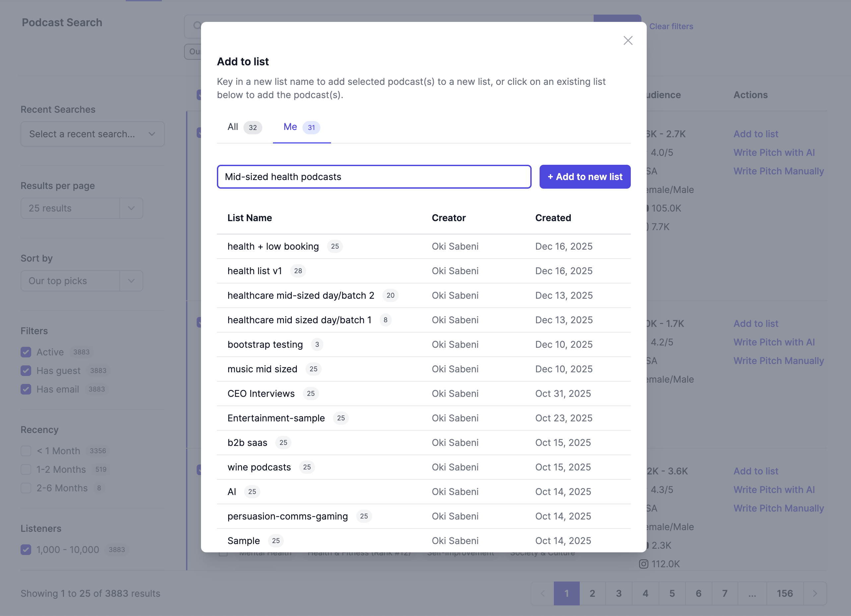Viewport: 851px width, 616px height.
Task: Click the Clear filters link
Action: (671, 26)
